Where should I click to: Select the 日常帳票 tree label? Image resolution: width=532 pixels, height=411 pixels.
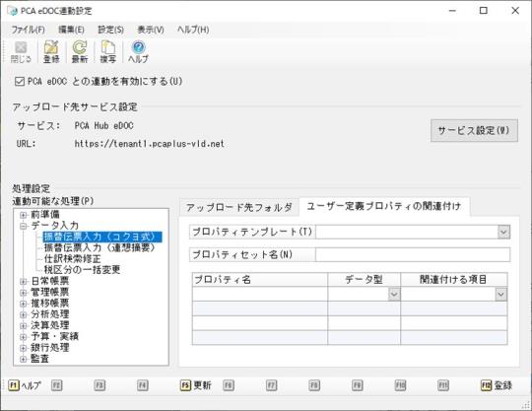pos(50,281)
